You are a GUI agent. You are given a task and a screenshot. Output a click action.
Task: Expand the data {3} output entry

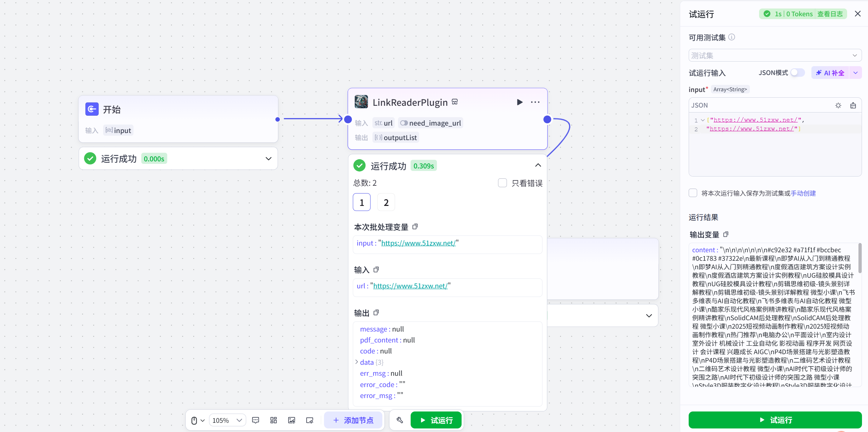tap(357, 362)
